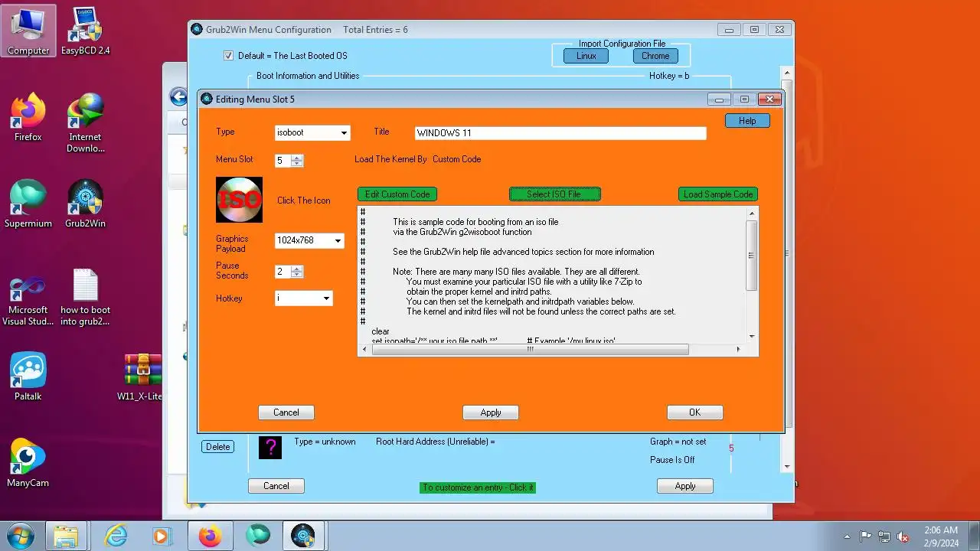Click code area right scroll arrow
This screenshot has width=980, height=551.
738,349
